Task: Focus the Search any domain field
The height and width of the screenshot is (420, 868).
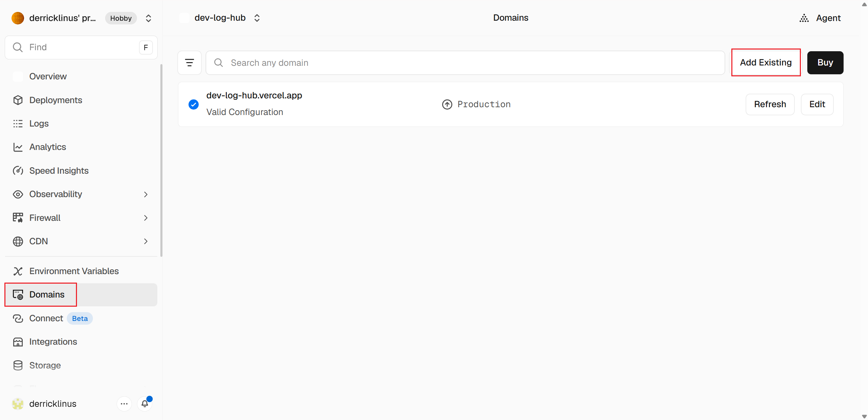Action: pyautogui.click(x=465, y=63)
